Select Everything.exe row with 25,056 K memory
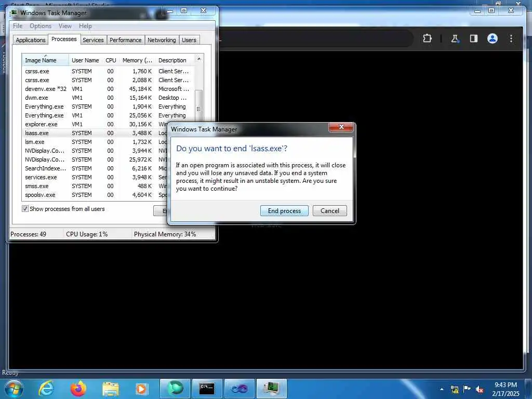532x399 pixels. click(x=108, y=115)
